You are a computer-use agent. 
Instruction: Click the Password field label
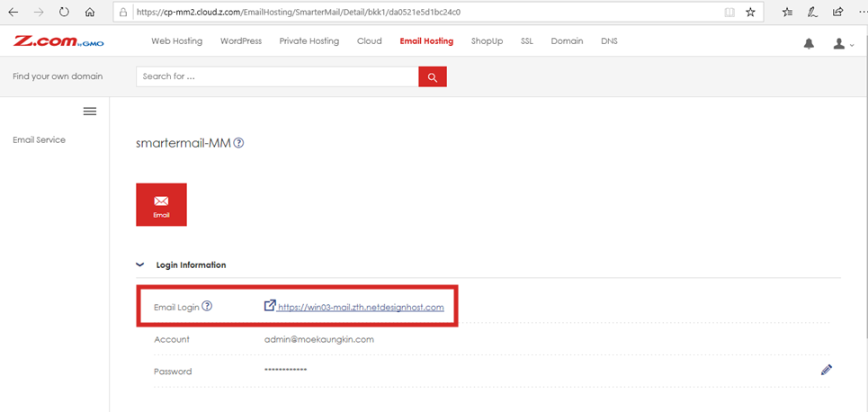pos(173,372)
